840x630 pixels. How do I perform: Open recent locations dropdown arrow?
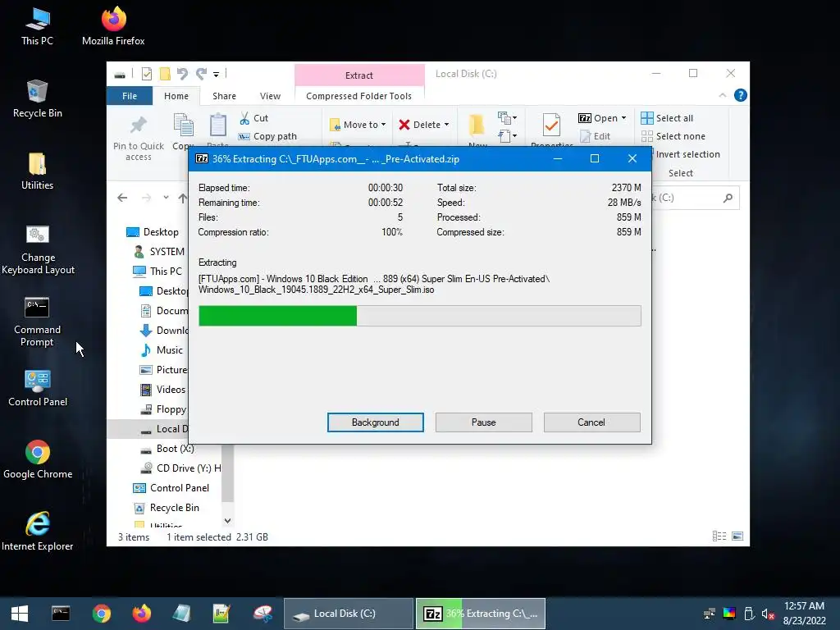coord(166,198)
